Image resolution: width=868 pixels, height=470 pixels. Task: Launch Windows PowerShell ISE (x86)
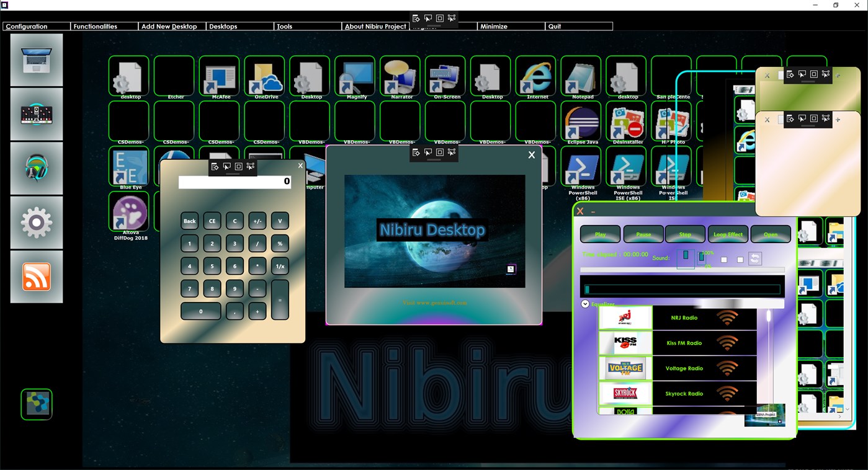(x=626, y=169)
